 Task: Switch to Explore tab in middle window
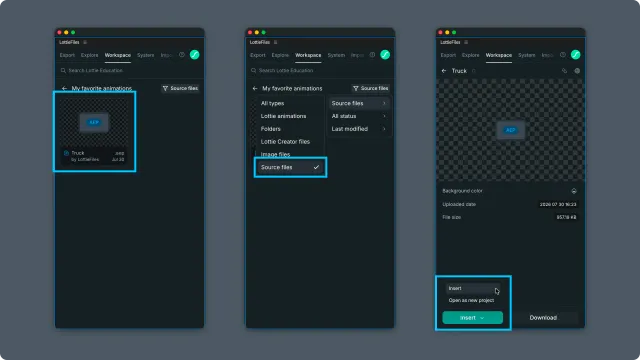(x=280, y=55)
